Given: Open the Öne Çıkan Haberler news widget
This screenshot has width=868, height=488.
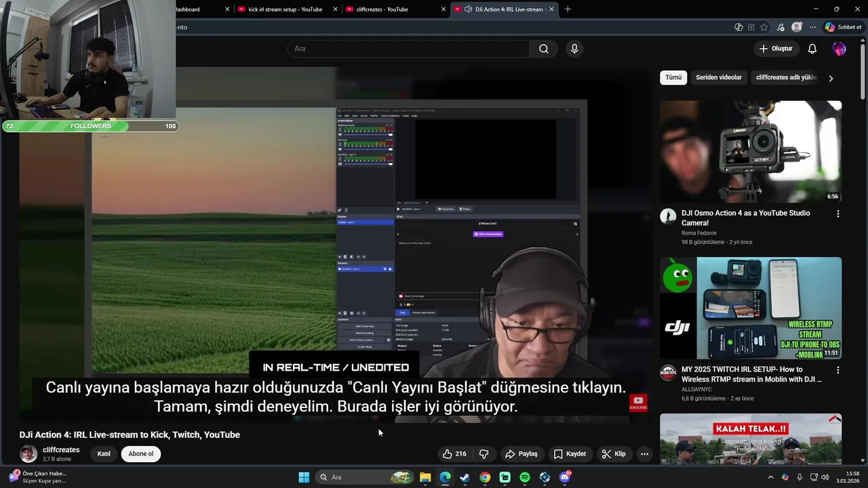Looking at the screenshot, I should pos(37,477).
